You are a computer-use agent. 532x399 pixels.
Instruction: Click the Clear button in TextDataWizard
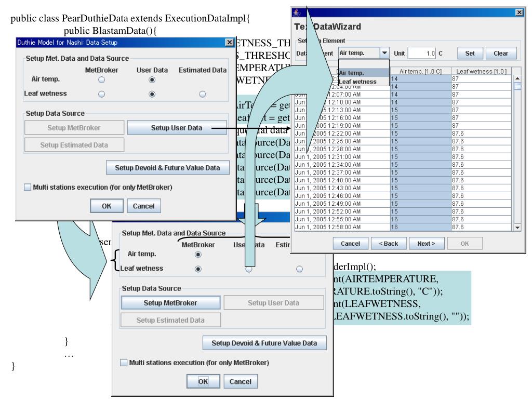(x=501, y=54)
